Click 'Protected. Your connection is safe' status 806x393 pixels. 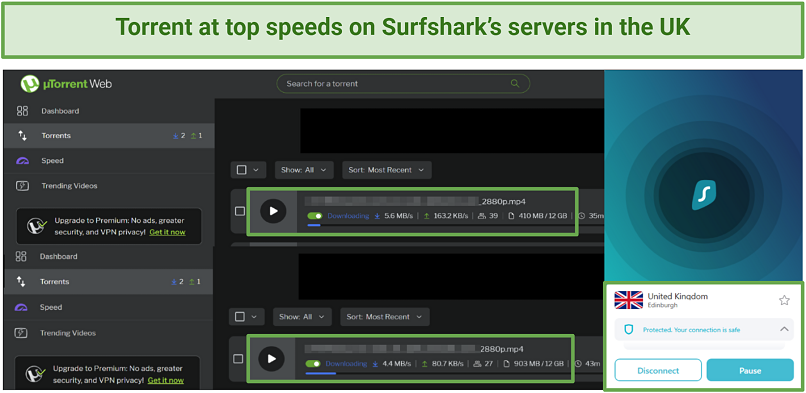(x=691, y=330)
